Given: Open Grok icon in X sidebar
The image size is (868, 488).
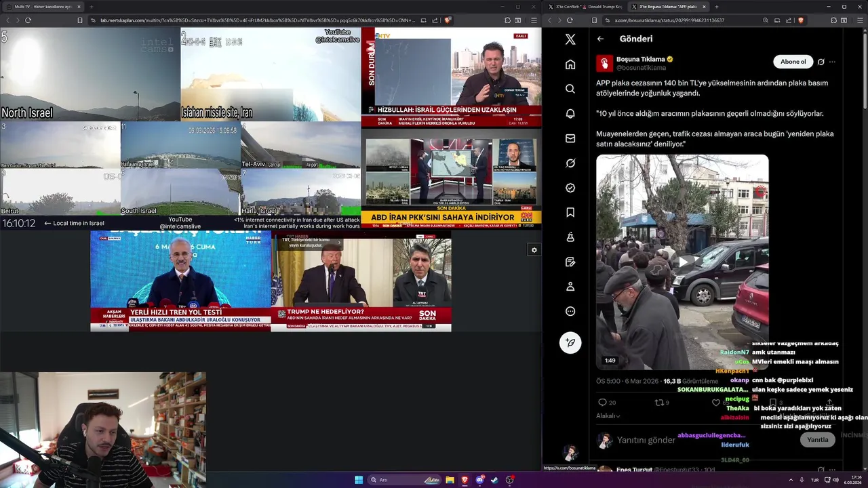Looking at the screenshot, I should coord(570,163).
